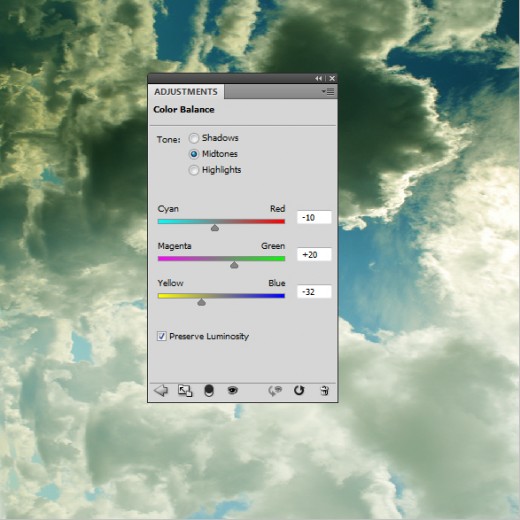Click the Cyan label

tap(168, 209)
